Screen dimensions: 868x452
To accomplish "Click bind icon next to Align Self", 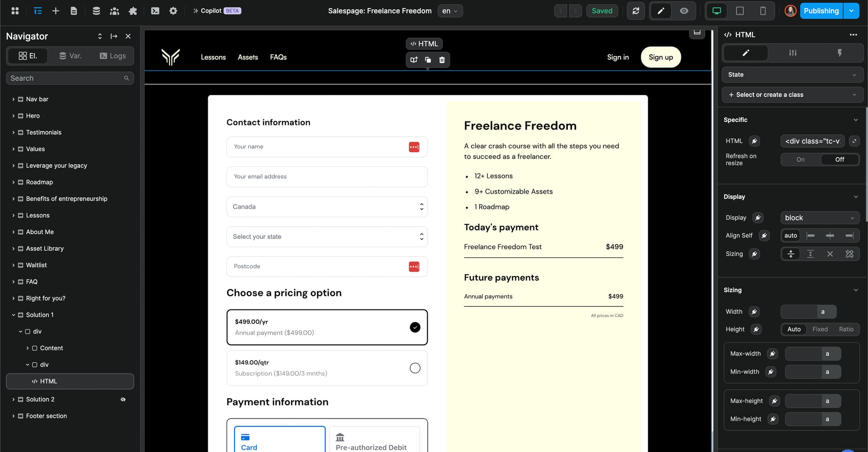I will tap(764, 236).
